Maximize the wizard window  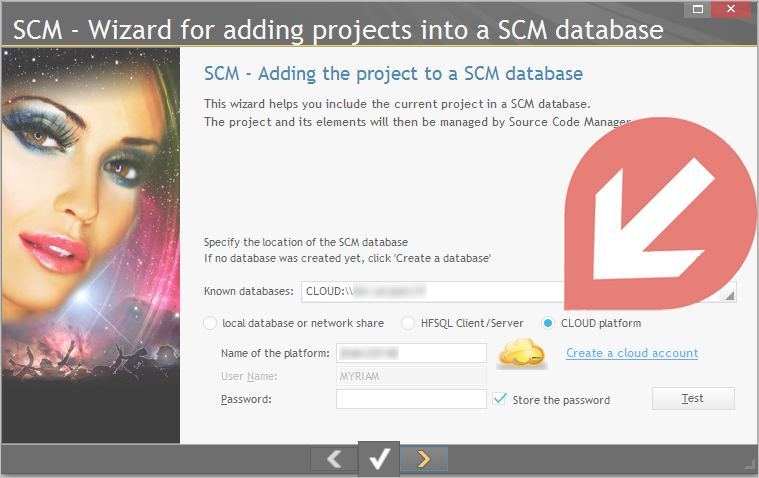pyautogui.click(x=698, y=9)
